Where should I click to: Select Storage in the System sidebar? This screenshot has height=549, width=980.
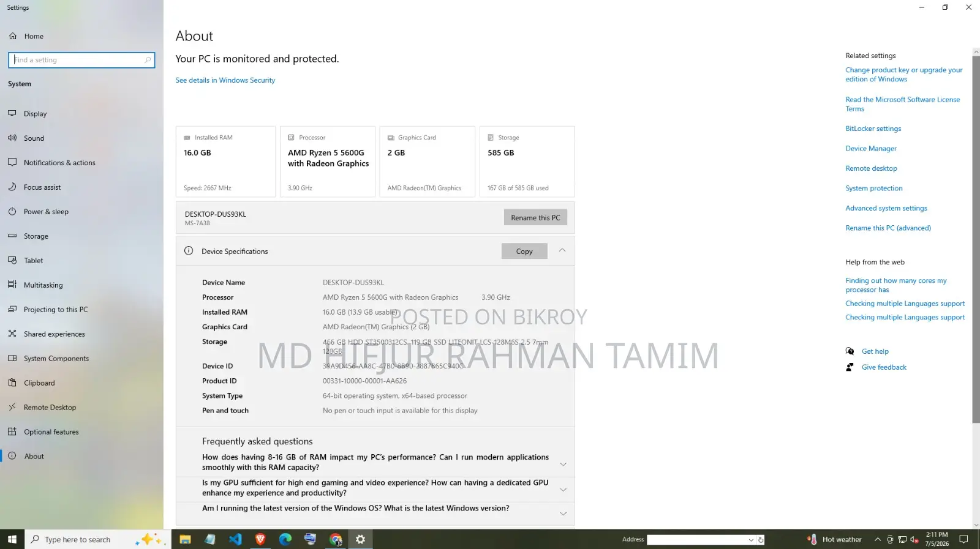pos(36,236)
